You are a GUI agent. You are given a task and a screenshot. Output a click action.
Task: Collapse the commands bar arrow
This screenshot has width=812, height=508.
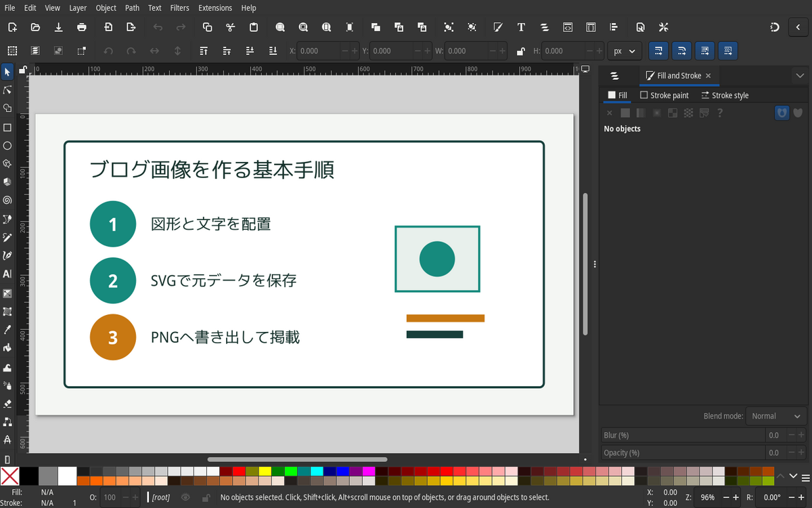[799, 27]
